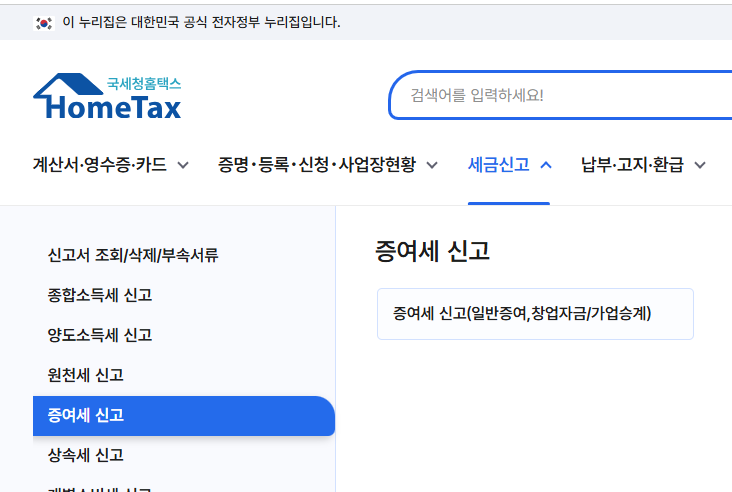732x492 pixels.
Task: Click the Korean flag icon in banner
Action: coord(44,23)
